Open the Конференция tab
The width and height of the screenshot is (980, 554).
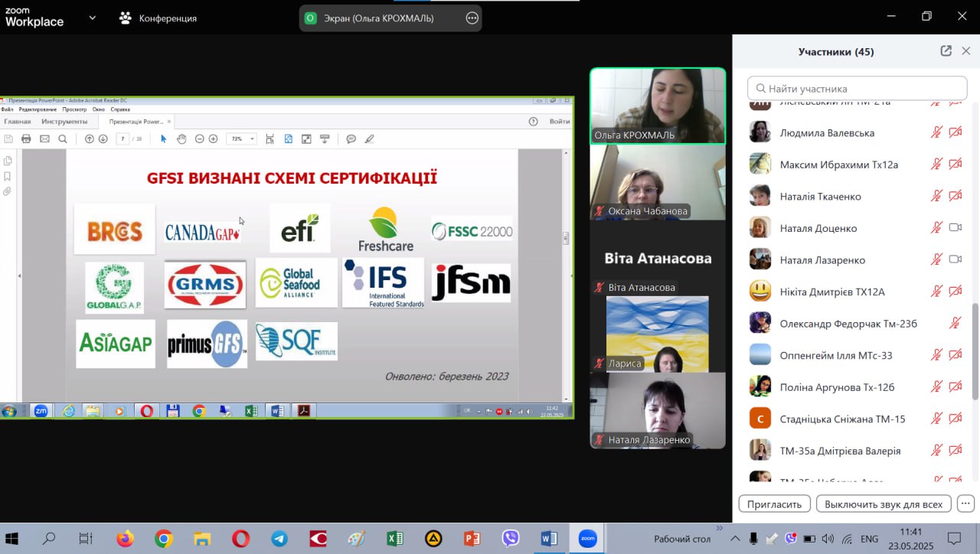158,18
